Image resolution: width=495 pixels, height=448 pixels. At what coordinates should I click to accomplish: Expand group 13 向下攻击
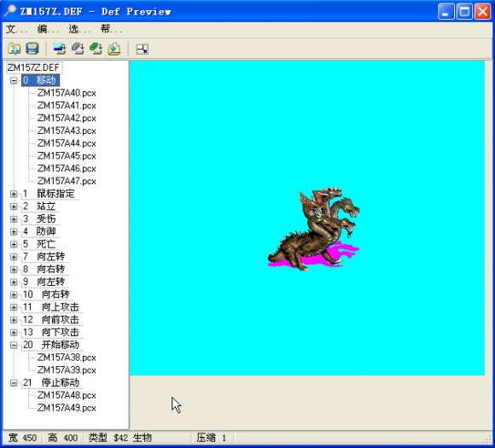pos(14,332)
